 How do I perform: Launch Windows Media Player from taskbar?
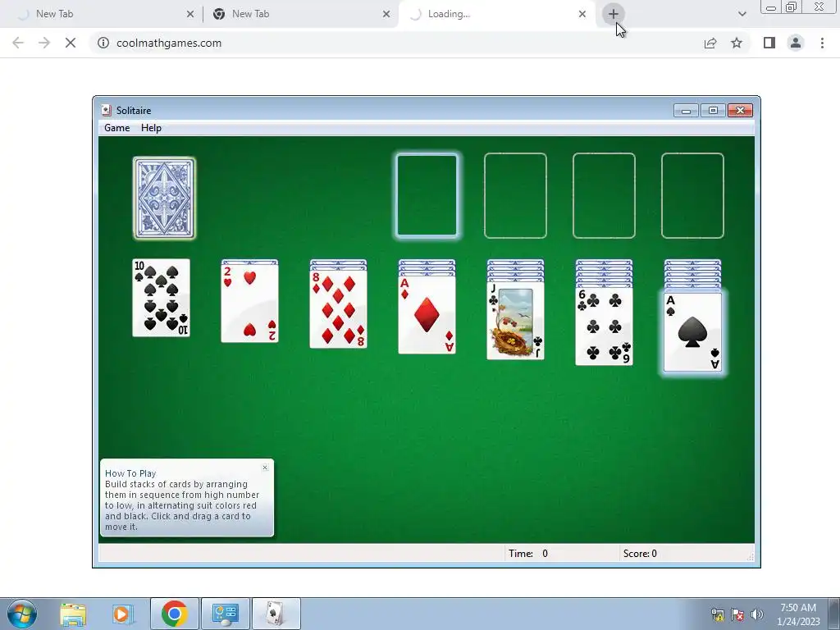[x=123, y=614]
